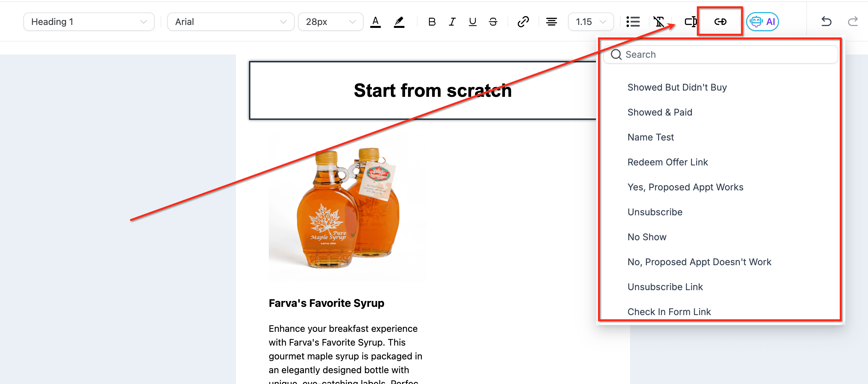Open the 1.15 line spacing dropdown

(590, 22)
